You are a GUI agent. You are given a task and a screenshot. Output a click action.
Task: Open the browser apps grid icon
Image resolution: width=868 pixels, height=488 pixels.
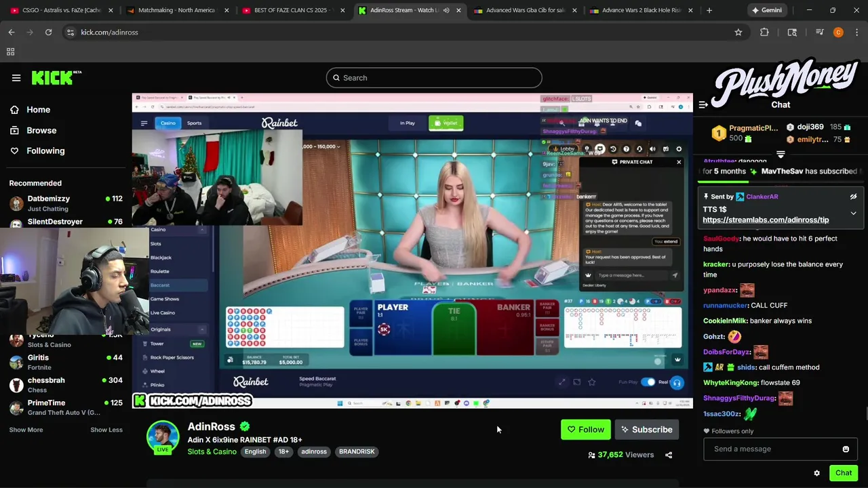11,52
